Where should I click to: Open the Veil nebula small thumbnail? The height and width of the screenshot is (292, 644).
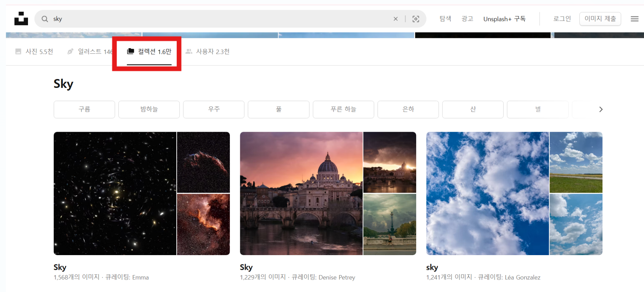tap(203, 162)
